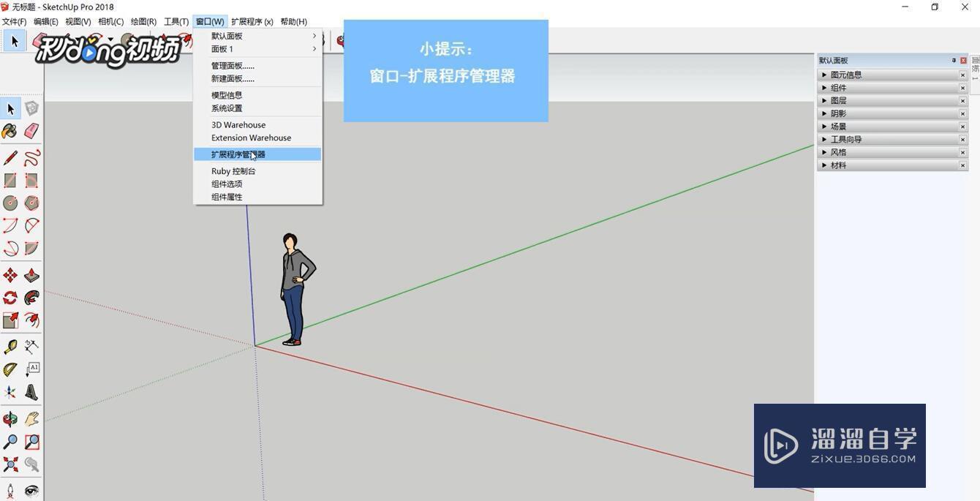The width and height of the screenshot is (980, 501).
Task: Select the Protractor tool
Action: point(10,369)
